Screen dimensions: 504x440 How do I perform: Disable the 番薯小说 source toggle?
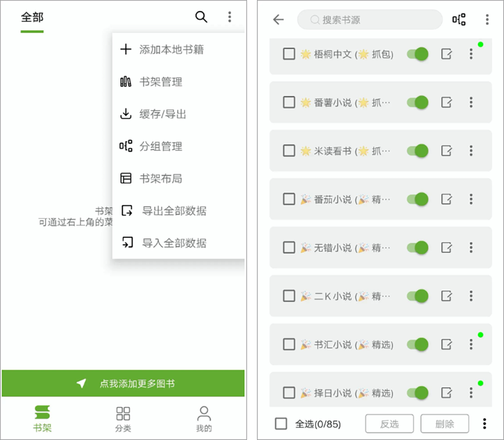(417, 102)
